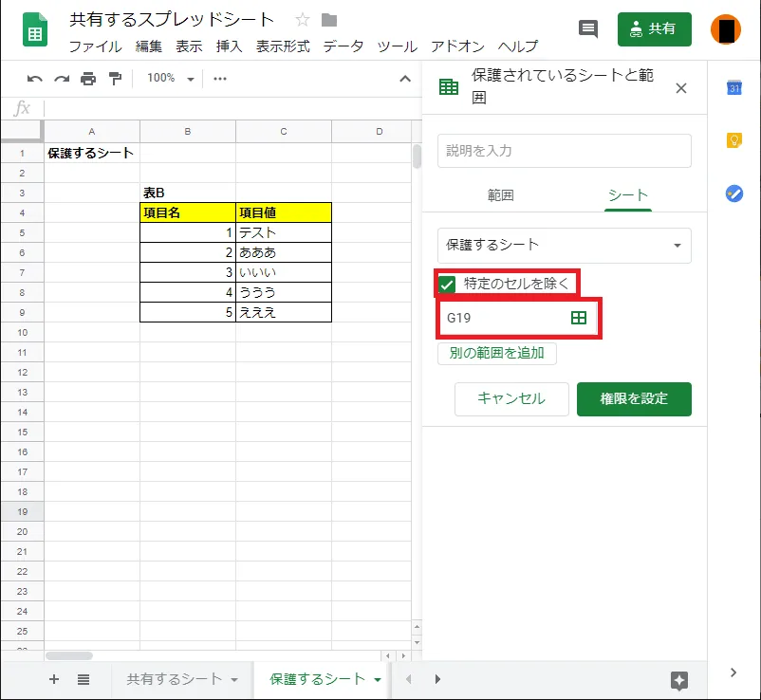Click the 項目値 header cell
This screenshot has height=700, width=761.
pos(284,212)
